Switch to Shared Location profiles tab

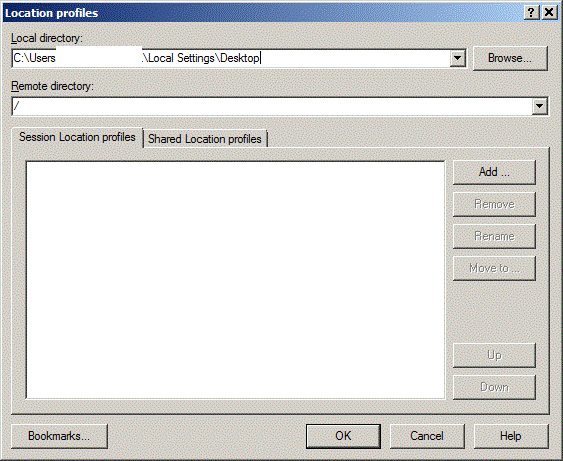205,139
